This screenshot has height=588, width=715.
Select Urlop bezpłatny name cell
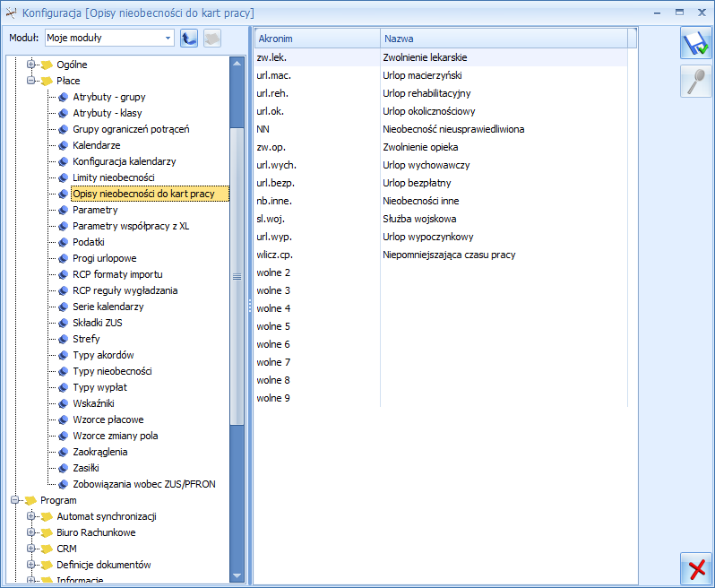coord(504,183)
